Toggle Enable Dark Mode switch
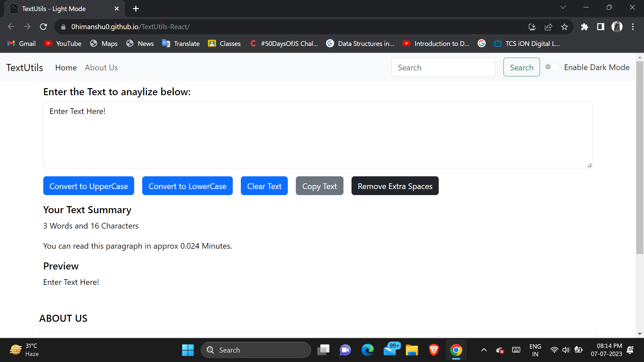The image size is (644, 362). pos(552,67)
